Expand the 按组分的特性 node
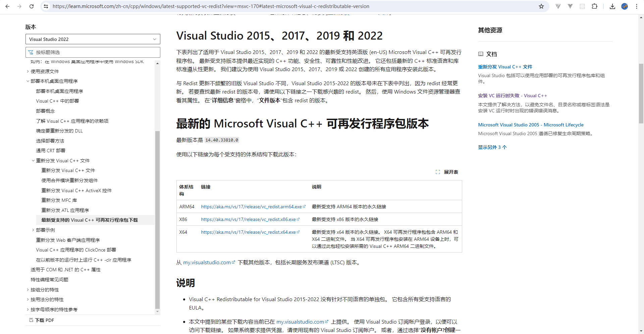The image size is (644, 334). pyautogui.click(x=28, y=290)
